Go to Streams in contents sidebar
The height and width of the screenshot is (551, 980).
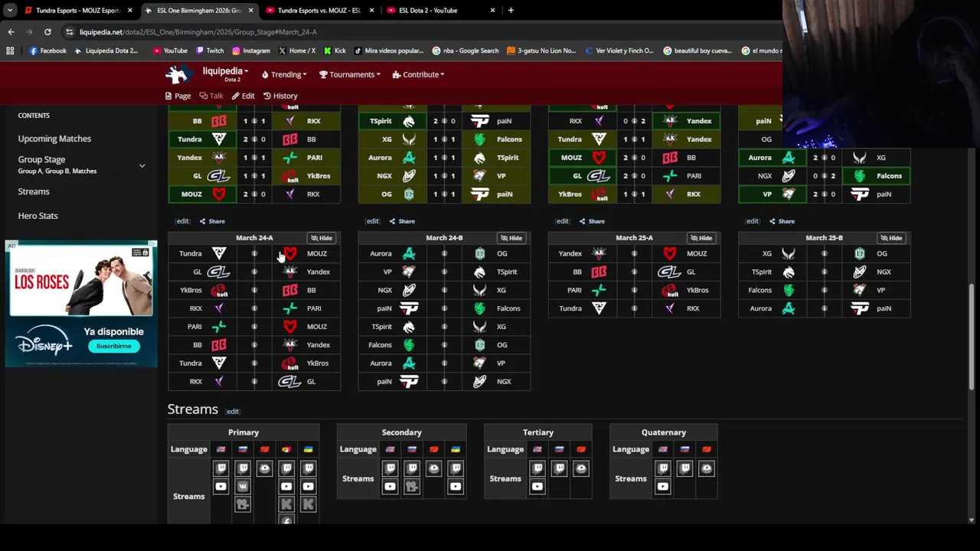[x=34, y=191]
